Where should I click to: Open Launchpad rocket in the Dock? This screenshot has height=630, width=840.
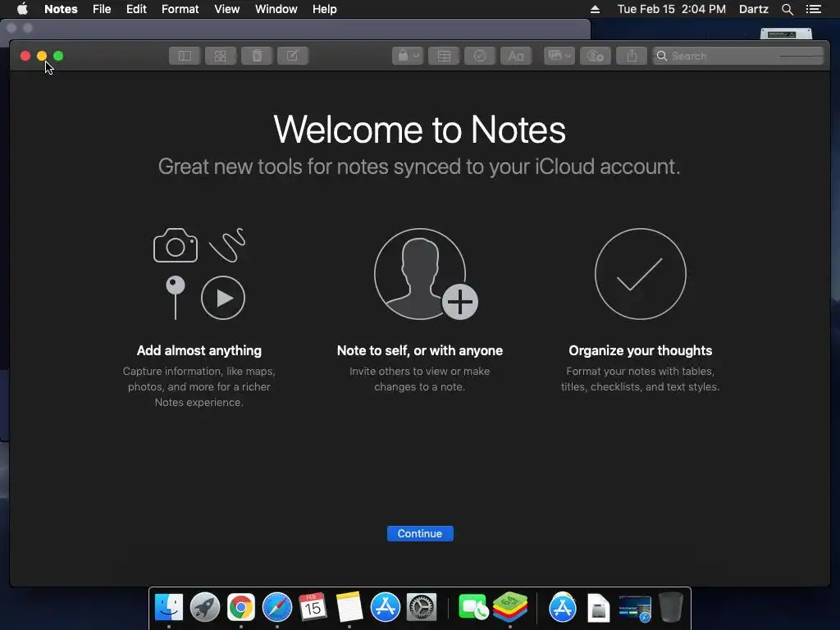coord(204,608)
